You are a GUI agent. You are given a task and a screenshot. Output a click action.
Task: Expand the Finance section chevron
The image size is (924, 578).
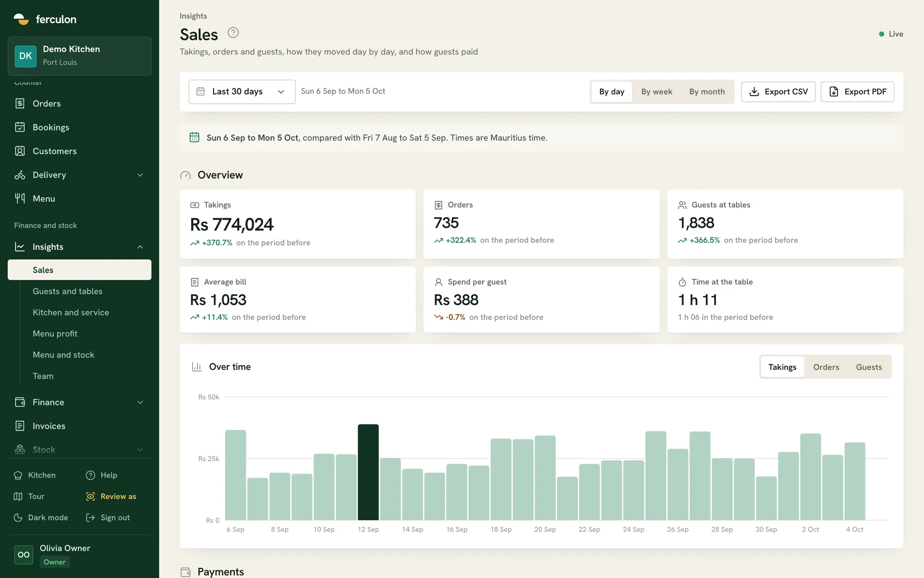[x=140, y=402]
